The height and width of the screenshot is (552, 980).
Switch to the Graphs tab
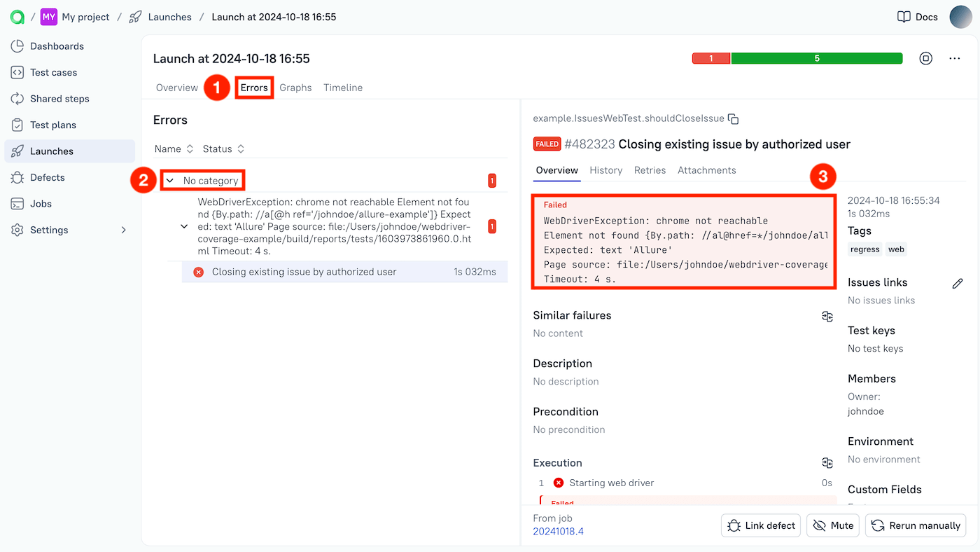[x=295, y=88]
